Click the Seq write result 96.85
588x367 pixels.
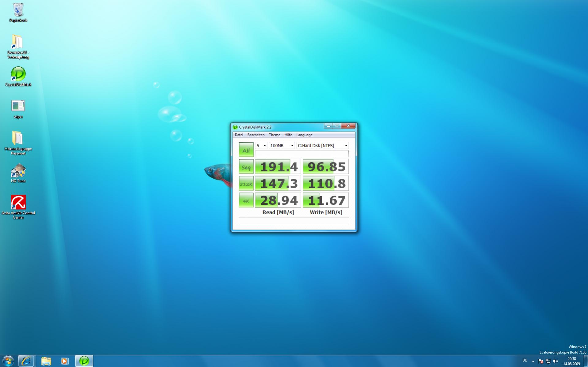tap(326, 167)
